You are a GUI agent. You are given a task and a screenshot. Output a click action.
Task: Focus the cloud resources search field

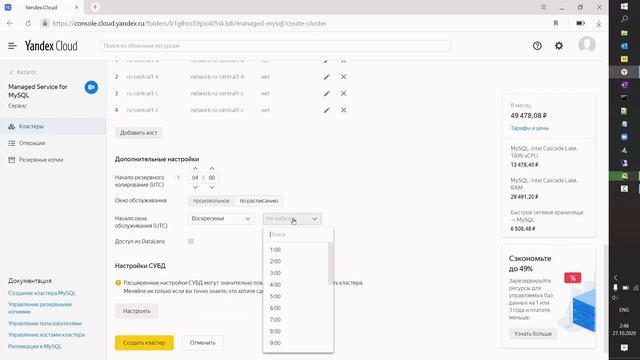tap(276, 46)
